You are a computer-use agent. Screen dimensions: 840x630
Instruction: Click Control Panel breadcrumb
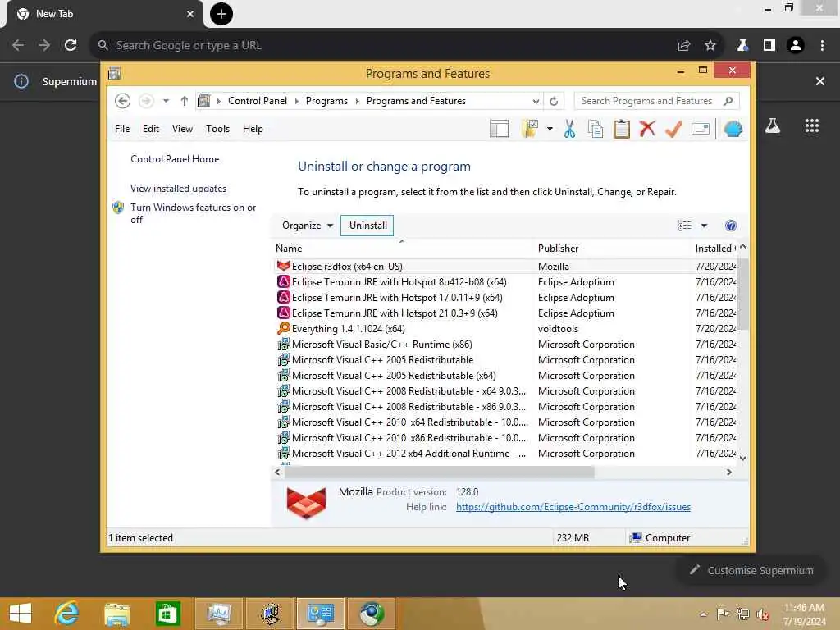click(257, 101)
